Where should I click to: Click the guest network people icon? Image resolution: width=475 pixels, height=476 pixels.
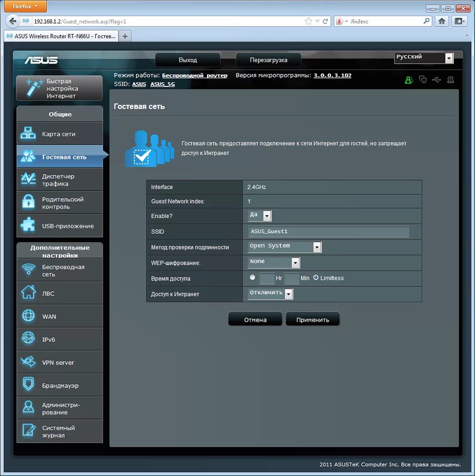(x=28, y=156)
